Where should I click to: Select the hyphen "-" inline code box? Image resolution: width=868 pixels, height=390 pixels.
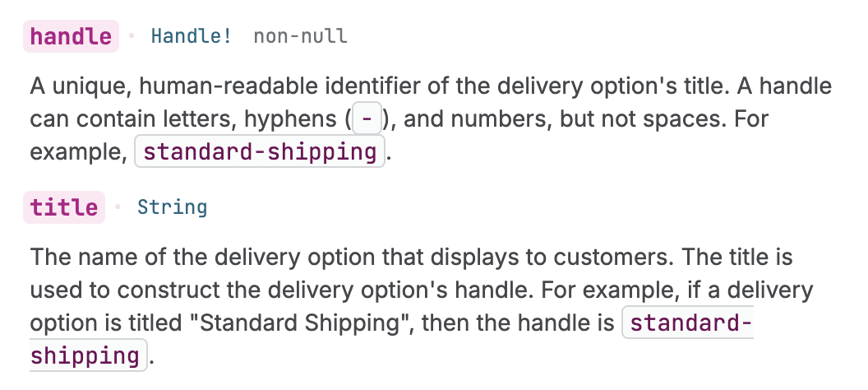coord(367,119)
